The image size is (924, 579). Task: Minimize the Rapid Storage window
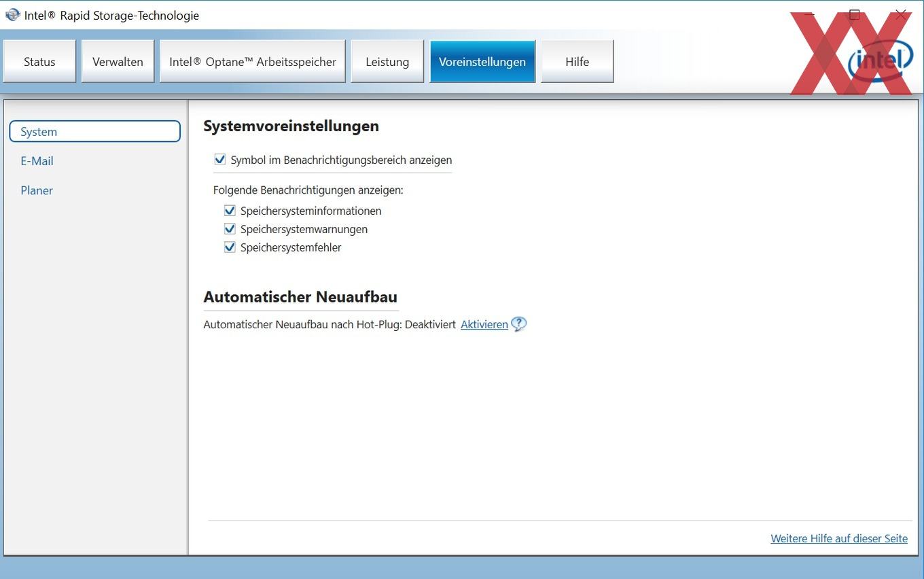tap(809, 15)
